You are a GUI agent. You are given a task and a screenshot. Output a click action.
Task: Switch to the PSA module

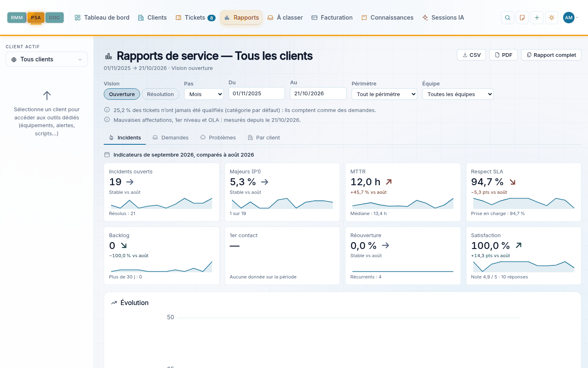tap(36, 18)
